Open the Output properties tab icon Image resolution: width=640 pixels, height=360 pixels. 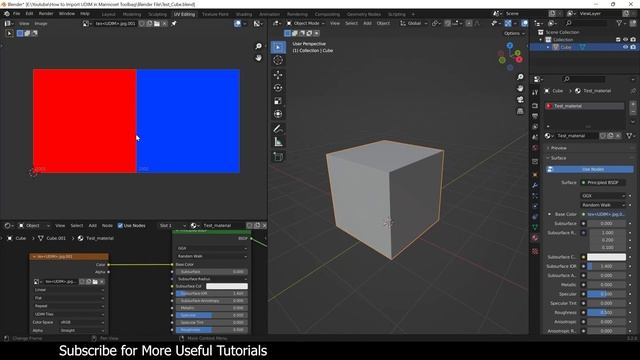(535, 116)
